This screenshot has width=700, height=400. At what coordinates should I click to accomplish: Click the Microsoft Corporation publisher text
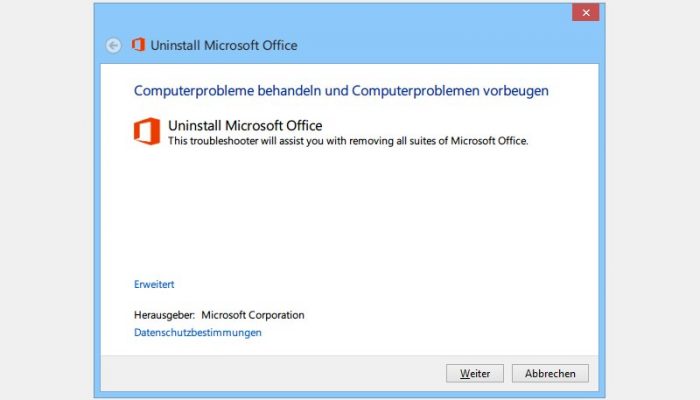[x=253, y=315]
